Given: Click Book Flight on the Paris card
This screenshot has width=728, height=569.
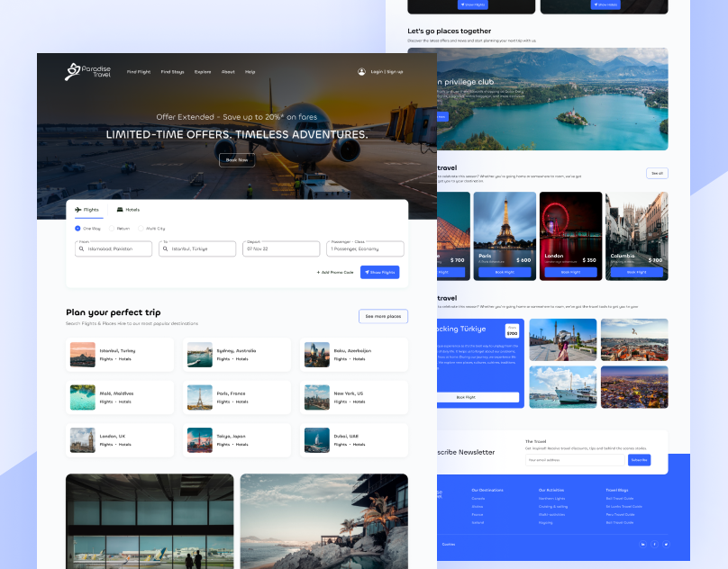Looking at the screenshot, I should pos(505,273).
